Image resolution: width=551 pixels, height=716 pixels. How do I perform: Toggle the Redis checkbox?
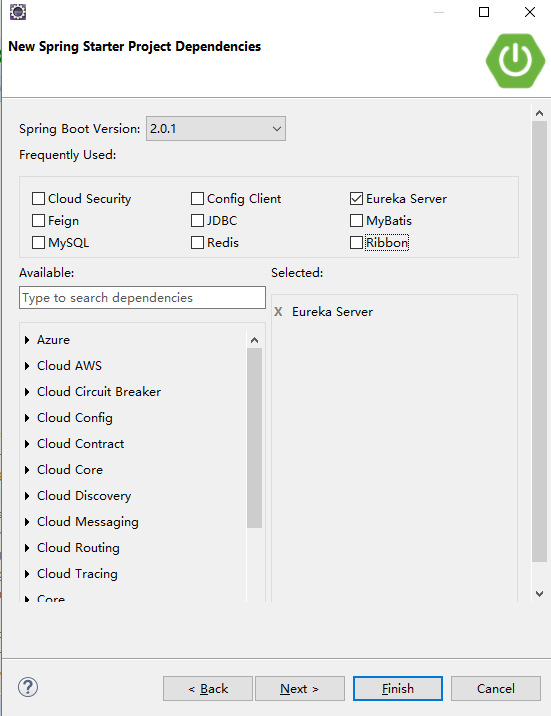[x=197, y=242]
